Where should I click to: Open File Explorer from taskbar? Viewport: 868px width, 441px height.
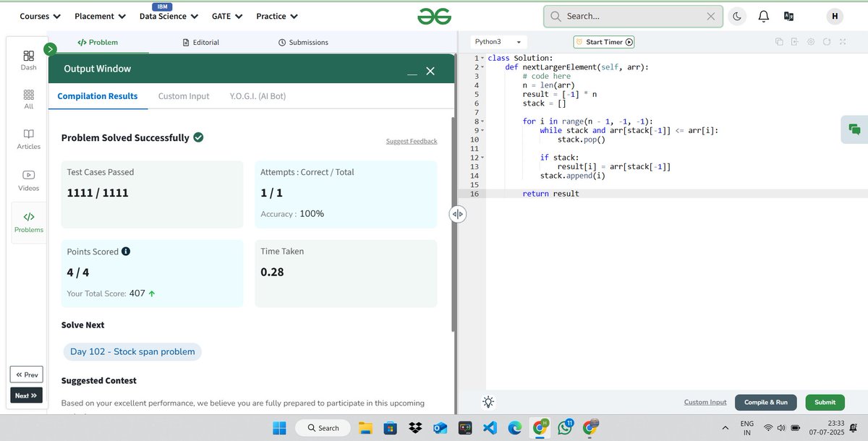(365, 428)
